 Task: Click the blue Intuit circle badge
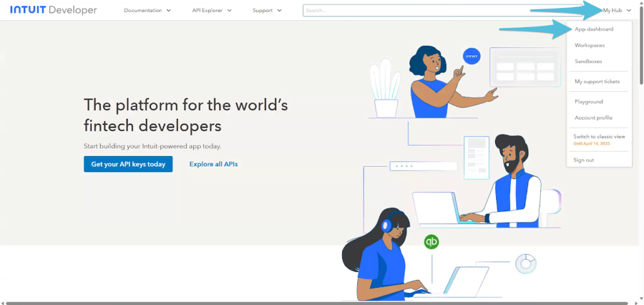click(472, 56)
